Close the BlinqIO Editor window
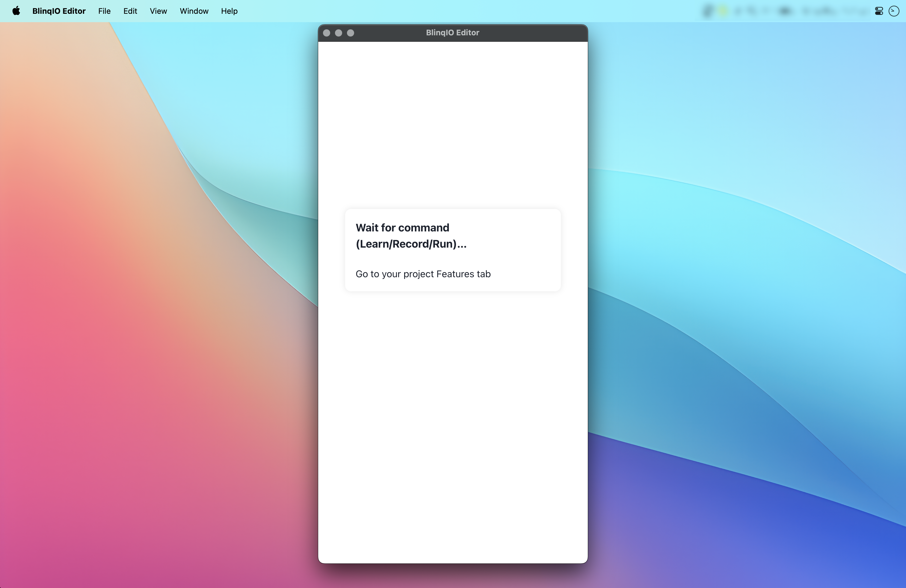The image size is (906, 588). coord(327,33)
